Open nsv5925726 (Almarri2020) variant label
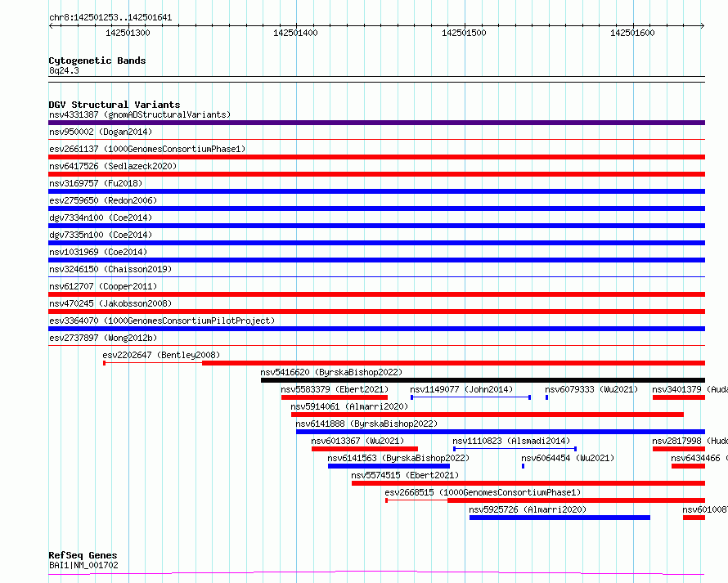This screenshot has width=728, height=583. [x=528, y=509]
